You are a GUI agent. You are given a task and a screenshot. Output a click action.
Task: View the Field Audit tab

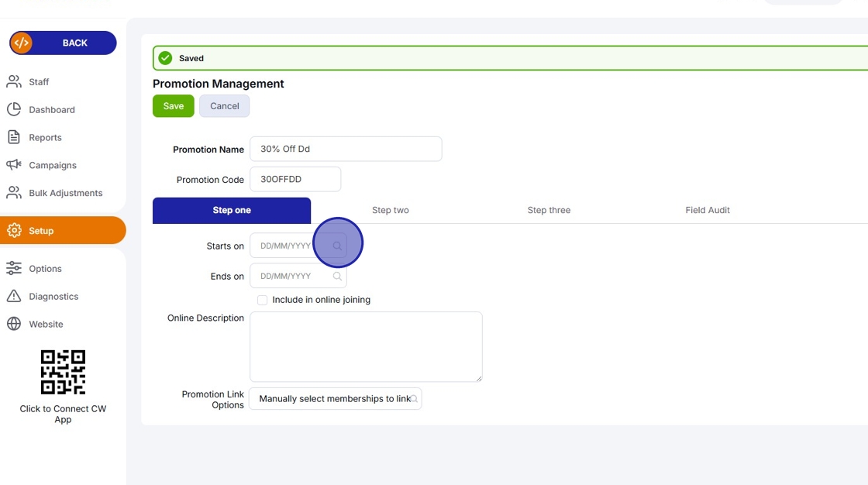pos(708,211)
